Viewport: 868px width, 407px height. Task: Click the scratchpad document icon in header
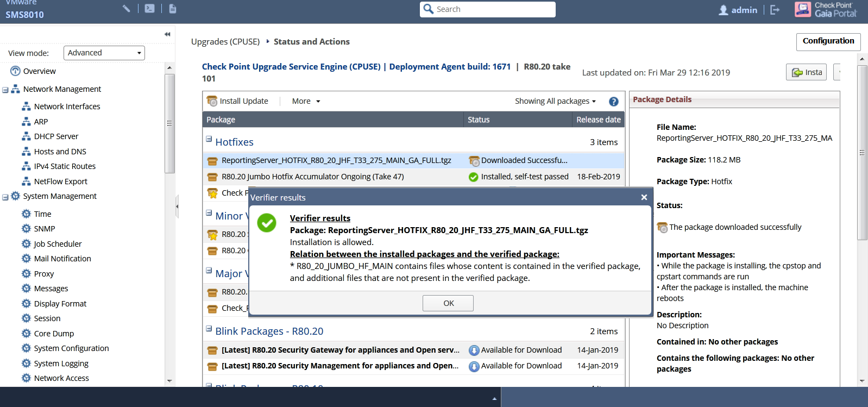tap(173, 9)
